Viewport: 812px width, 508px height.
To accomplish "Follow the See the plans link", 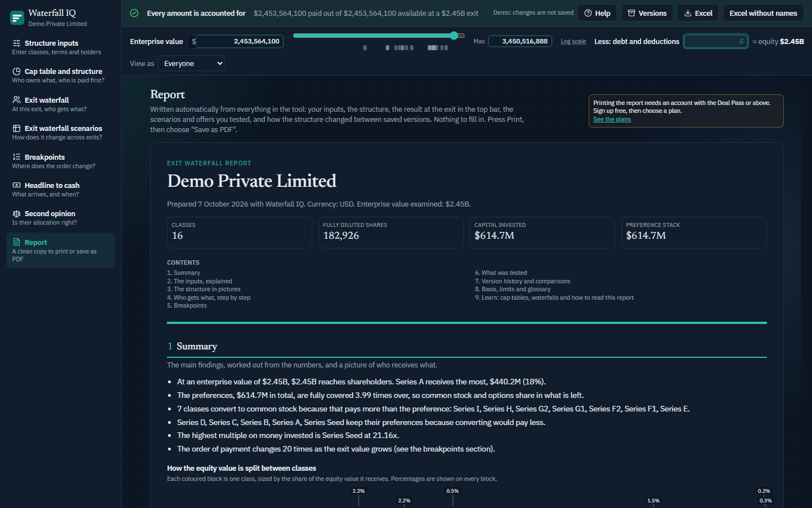I will pos(612,119).
